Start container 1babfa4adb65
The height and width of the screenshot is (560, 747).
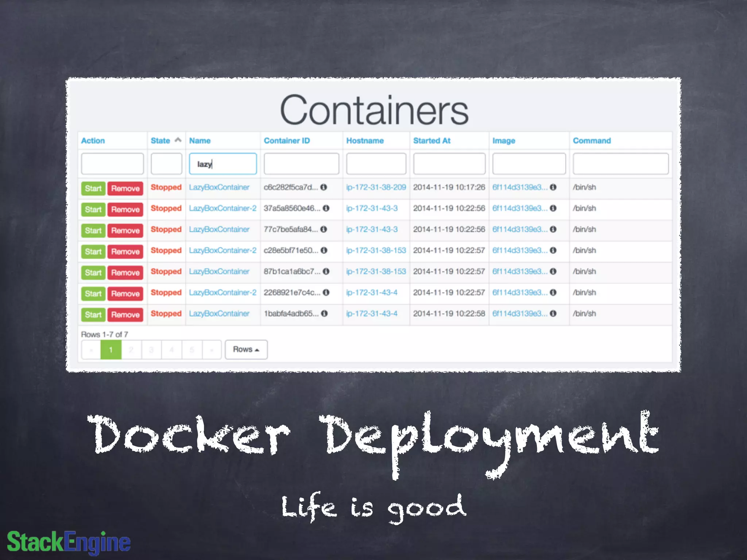[93, 315]
